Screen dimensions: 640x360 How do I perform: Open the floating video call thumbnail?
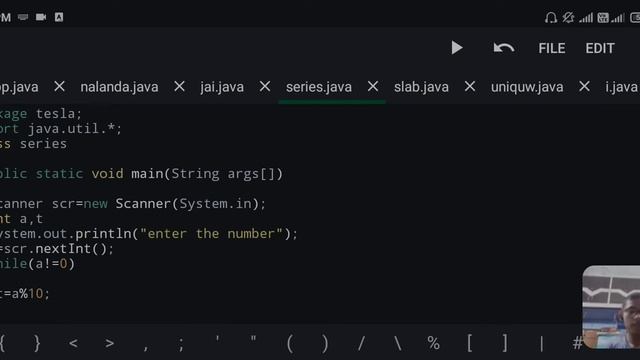tap(611, 307)
